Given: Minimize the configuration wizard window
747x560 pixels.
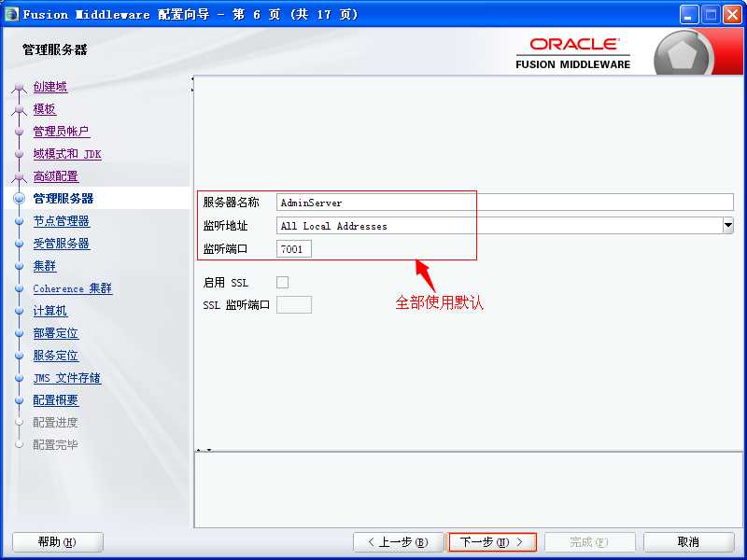Looking at the screenshot, I should coord(688,15).
